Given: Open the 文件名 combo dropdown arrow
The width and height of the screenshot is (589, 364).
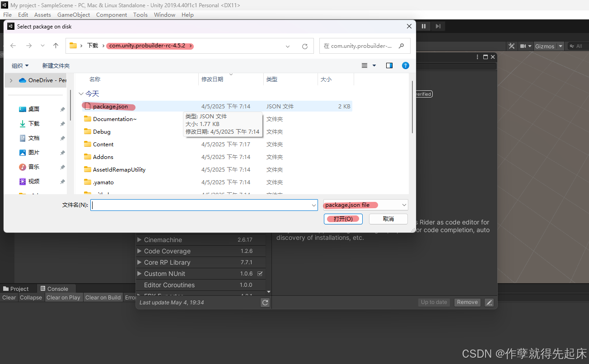Looking at the screenshot, I should tap(314, 205).
